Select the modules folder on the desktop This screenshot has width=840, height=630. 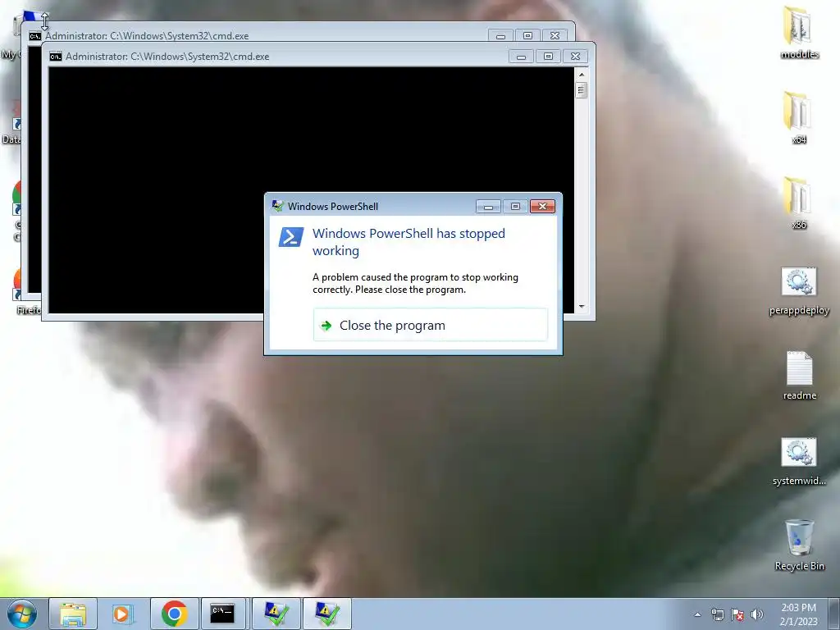(799, 33)
